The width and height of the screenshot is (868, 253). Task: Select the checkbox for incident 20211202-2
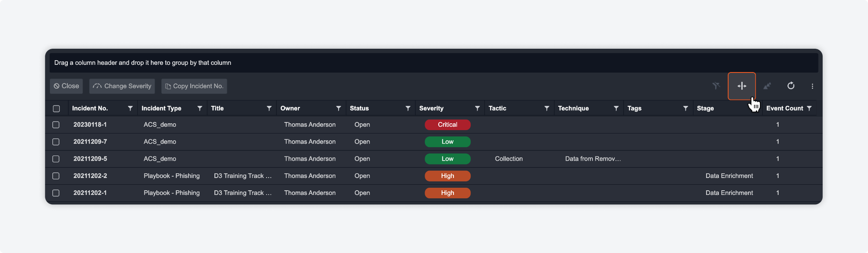click(x=56, y=176)
